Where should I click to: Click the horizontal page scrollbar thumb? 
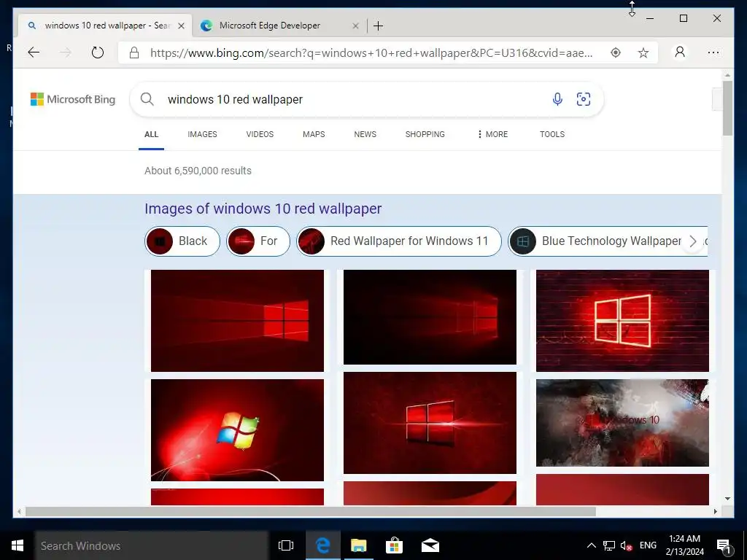pyautogui.click(x=311, y=511)
